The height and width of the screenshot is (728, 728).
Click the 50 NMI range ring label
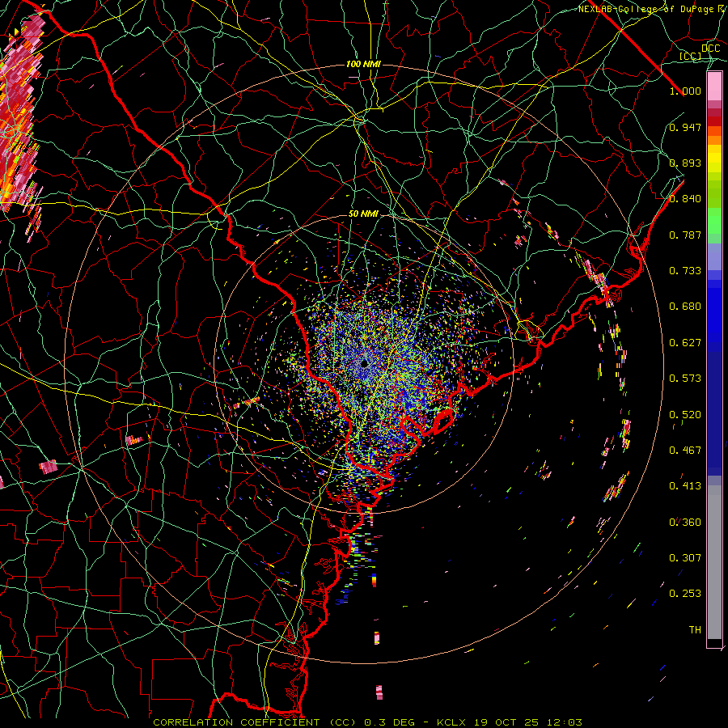pyautogui.click(x=363, y=214)
